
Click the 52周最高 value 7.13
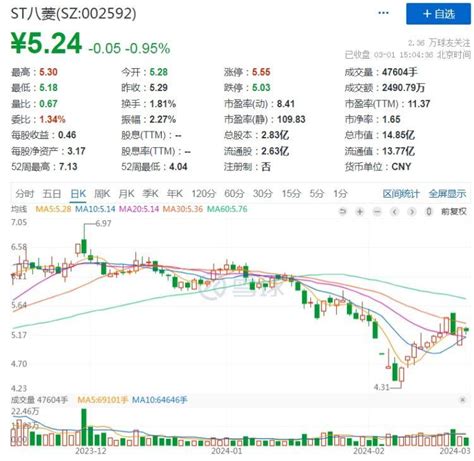[x=68, y=167]
